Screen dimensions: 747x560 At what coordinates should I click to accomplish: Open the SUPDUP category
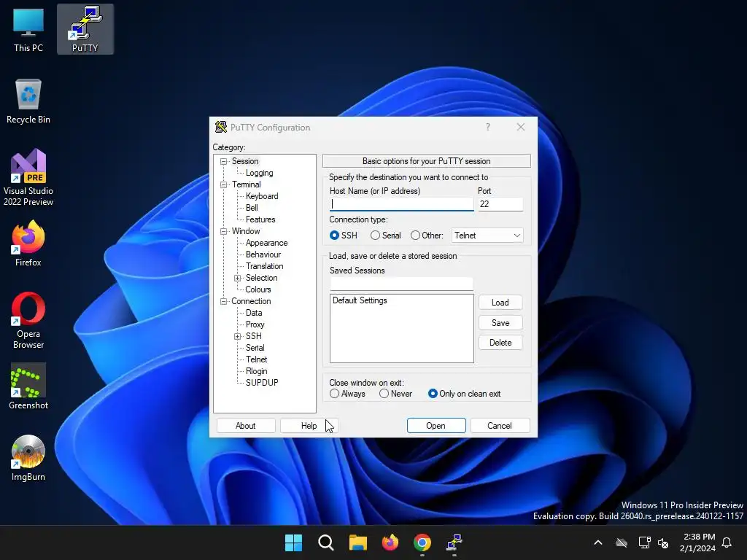[x=262, y=382]
